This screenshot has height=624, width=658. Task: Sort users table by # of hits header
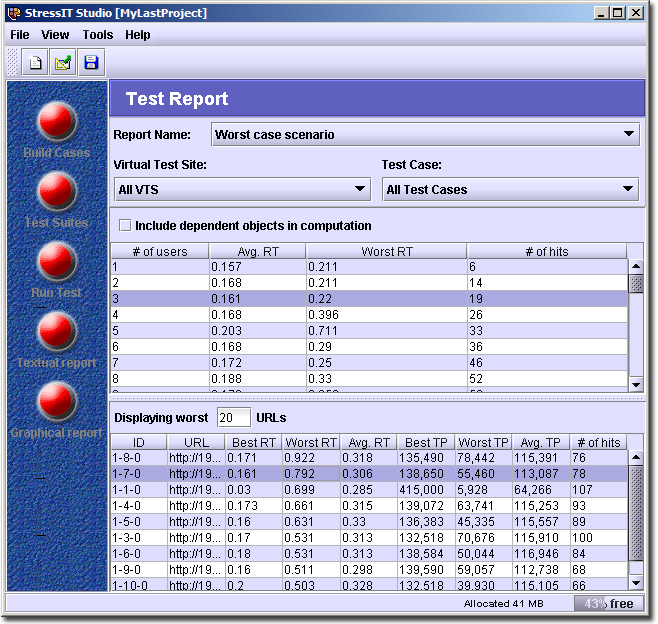coord(547,251)
